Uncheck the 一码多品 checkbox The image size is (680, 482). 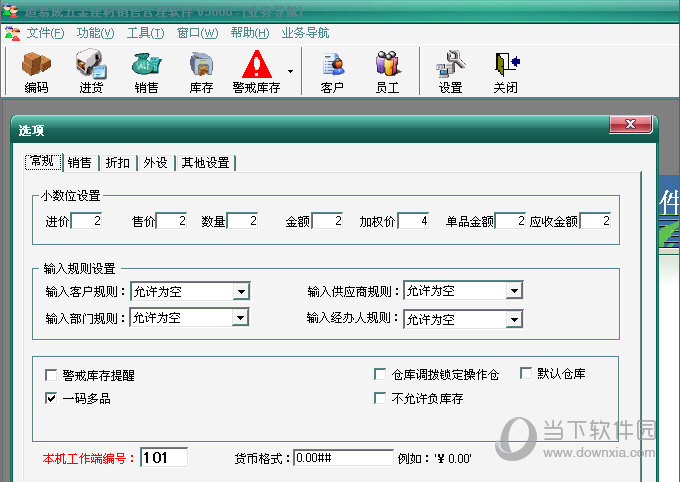(x=51, y=398)
